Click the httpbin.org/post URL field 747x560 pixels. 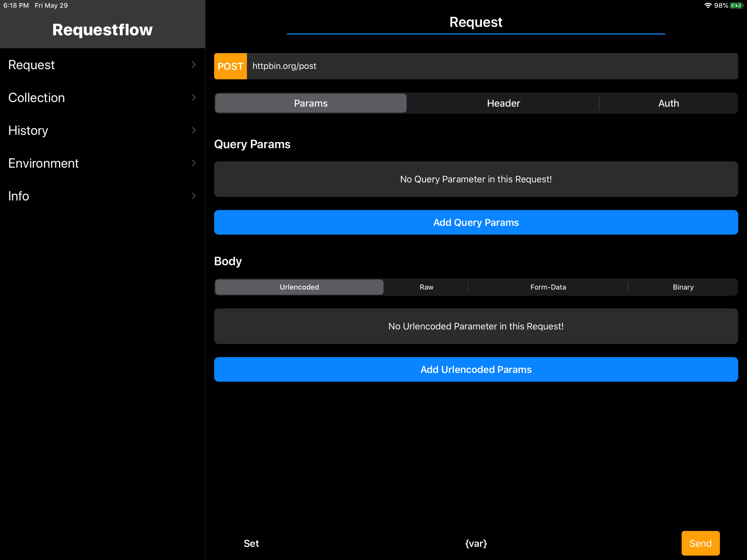[492, 66]
